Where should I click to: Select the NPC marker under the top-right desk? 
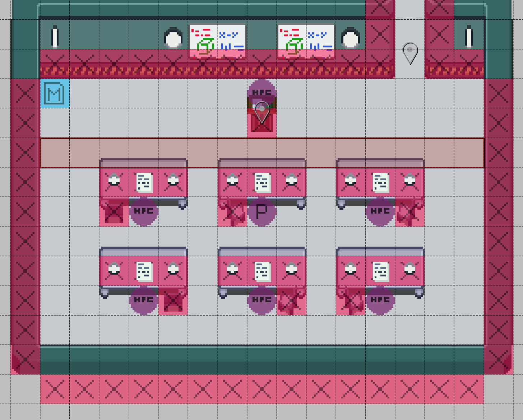380,212
